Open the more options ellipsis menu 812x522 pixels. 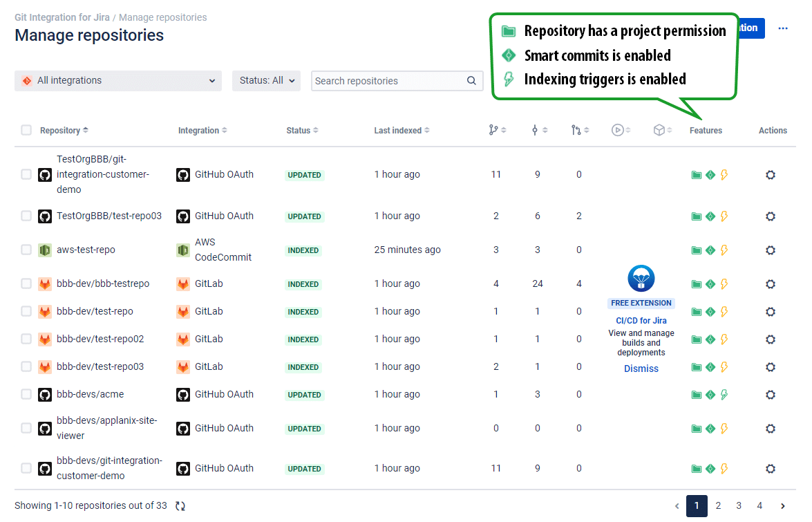tap(783, 28)
